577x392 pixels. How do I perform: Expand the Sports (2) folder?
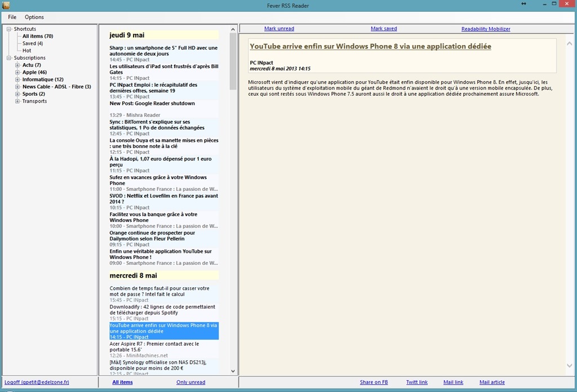tap(17, 94)
